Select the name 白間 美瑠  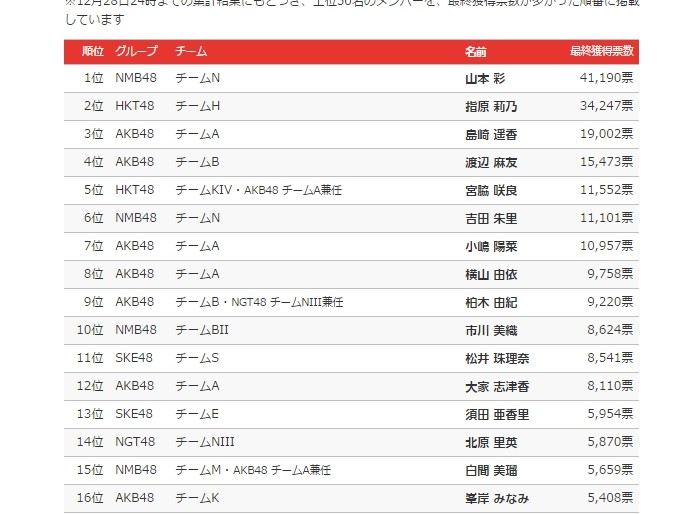(491, 470)
